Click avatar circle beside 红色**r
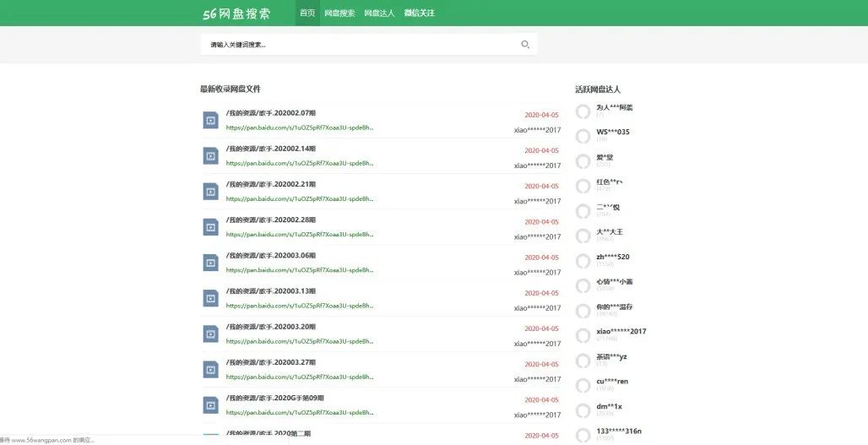Viewport: 868px width, 445px height. 583,186
